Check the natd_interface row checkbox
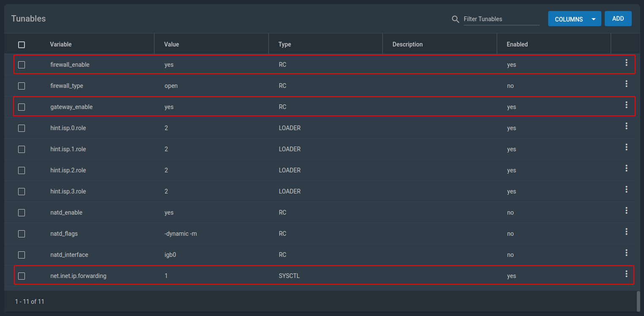This screenshot has width=644, height=316. pyautogui.click(x=22, y=255)
